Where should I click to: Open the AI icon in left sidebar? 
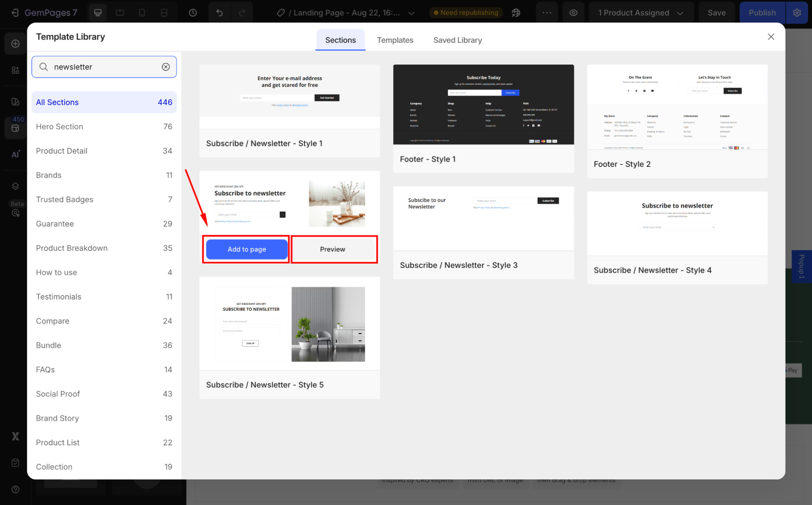15,154
